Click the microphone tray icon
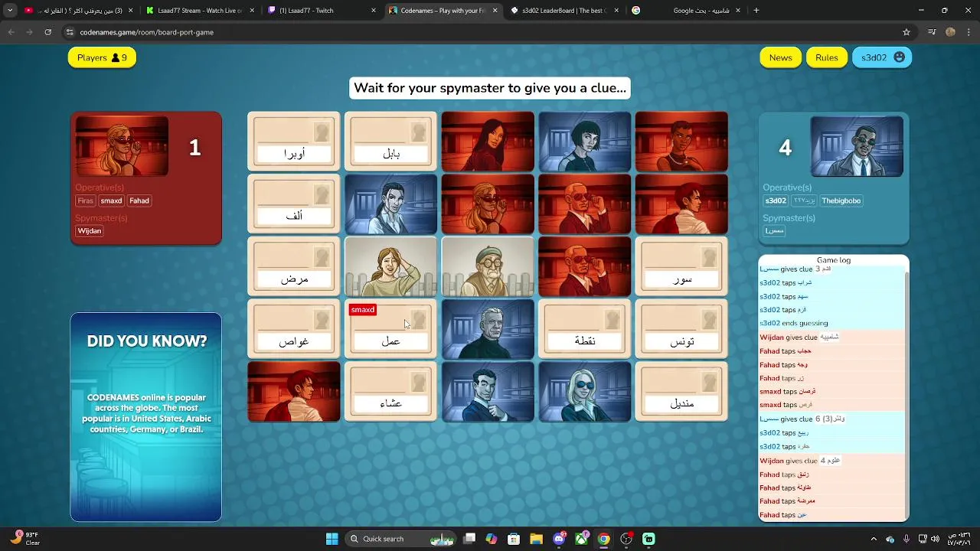 pos(906,539)
